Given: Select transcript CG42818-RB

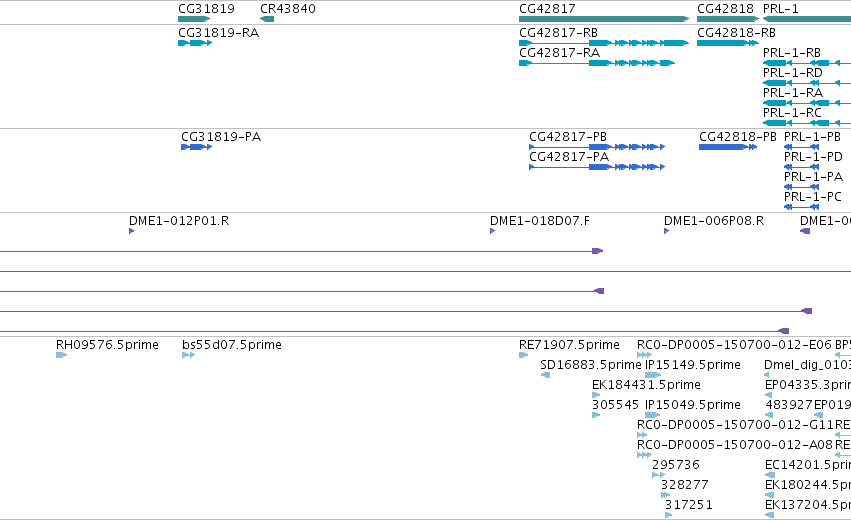Looking at the screenshot, I should click(736, 33).
